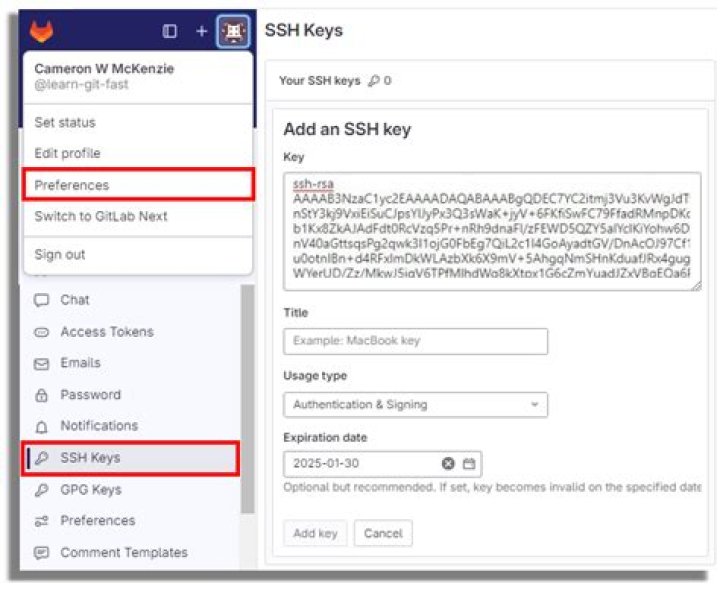Click the Key textarea resize handle
720x589 pixels.
(x=697, y=286)
